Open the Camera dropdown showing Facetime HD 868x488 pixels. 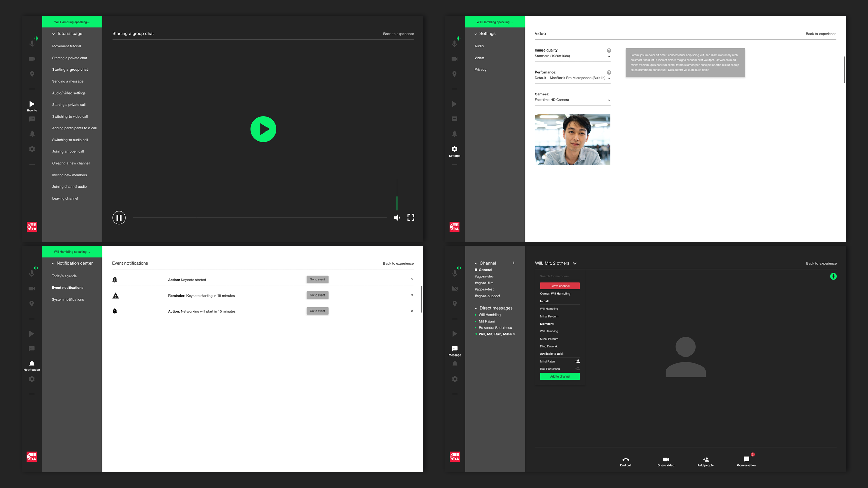609,100
